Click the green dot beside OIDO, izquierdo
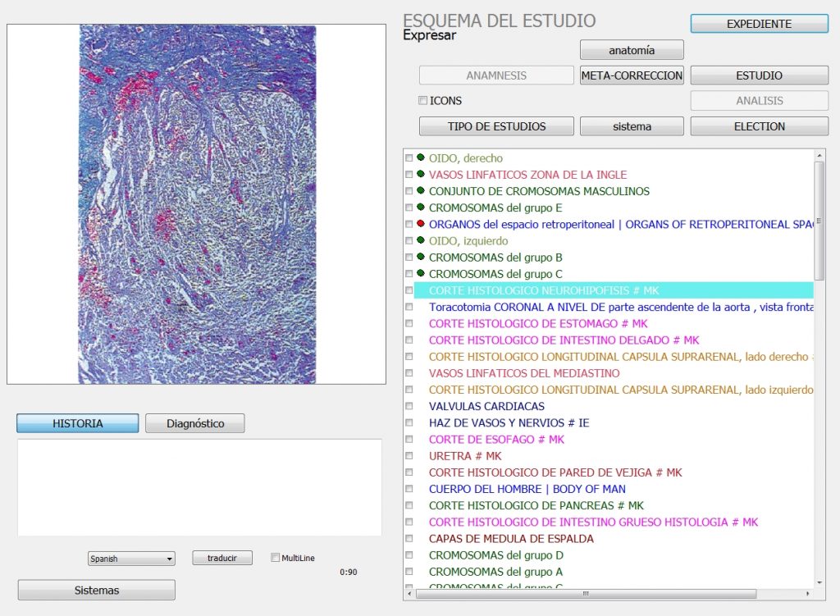Viewport: 840px width, 616px height. [421, 240]
